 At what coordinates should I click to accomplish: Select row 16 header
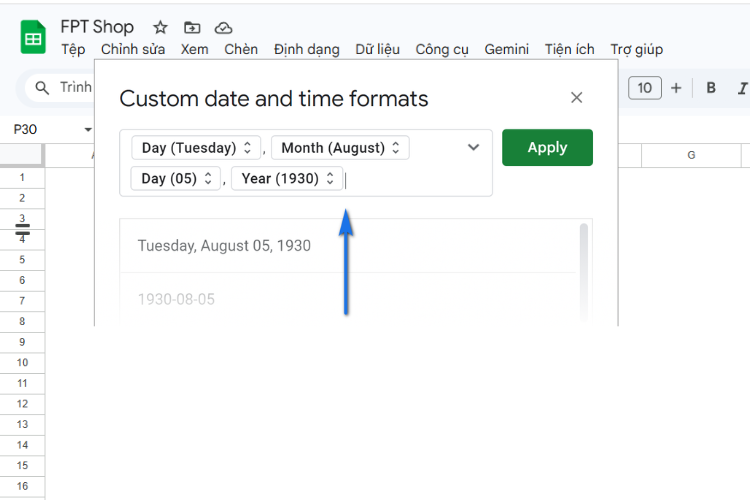[x=22, y=486]
